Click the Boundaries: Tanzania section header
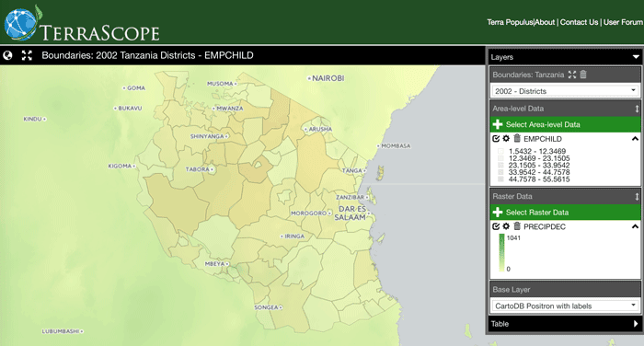This screenshot has height=346, width=644. (565, 75)
